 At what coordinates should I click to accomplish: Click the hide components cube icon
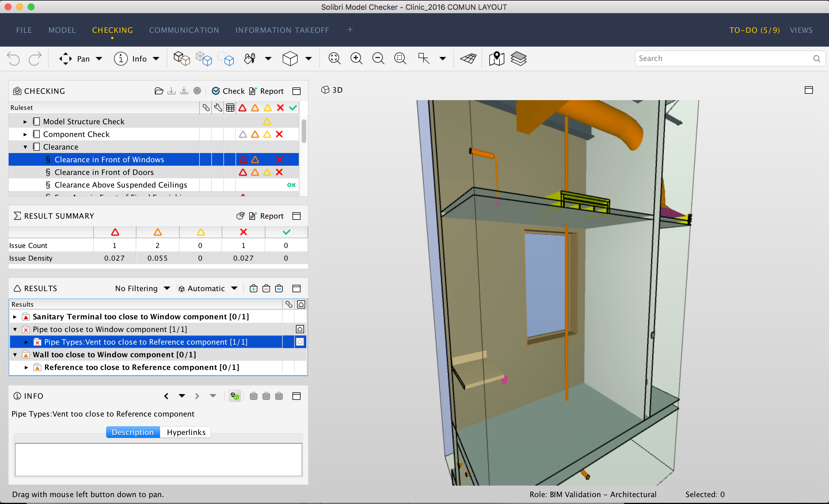point(226,58)
